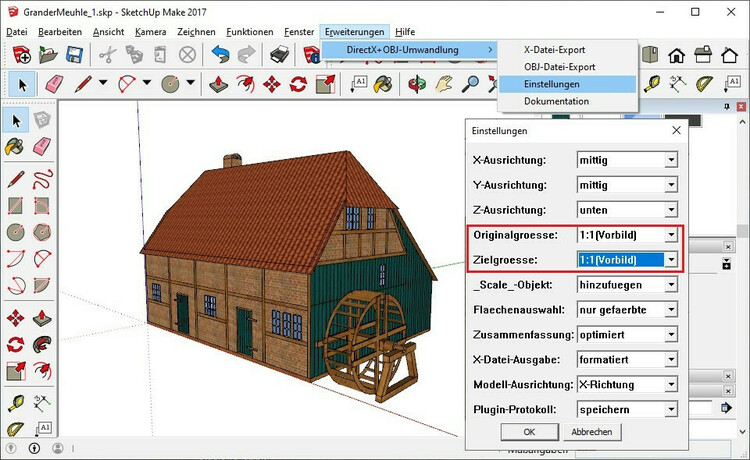
Task: Open the Kamera menu
Action: [151, 32]
